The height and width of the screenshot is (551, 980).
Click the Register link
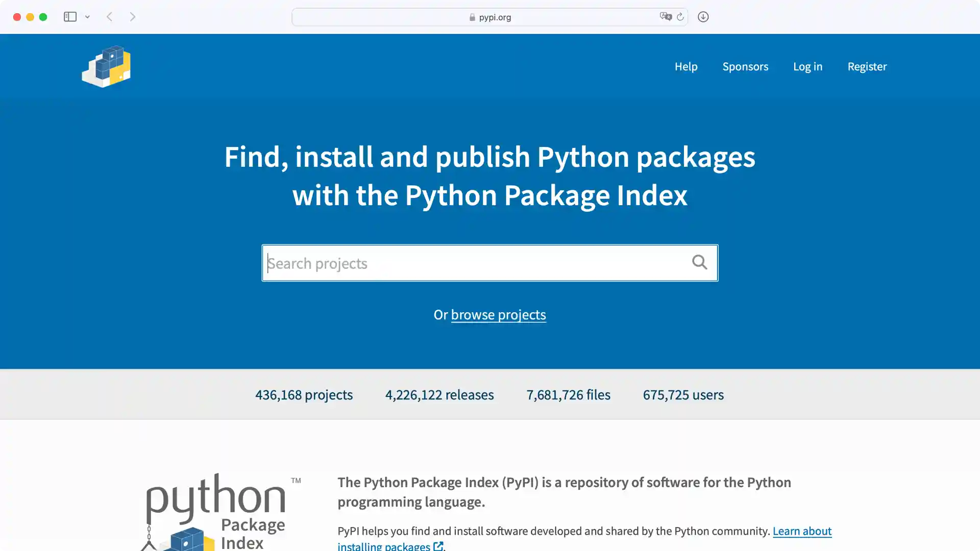(867, 66)
